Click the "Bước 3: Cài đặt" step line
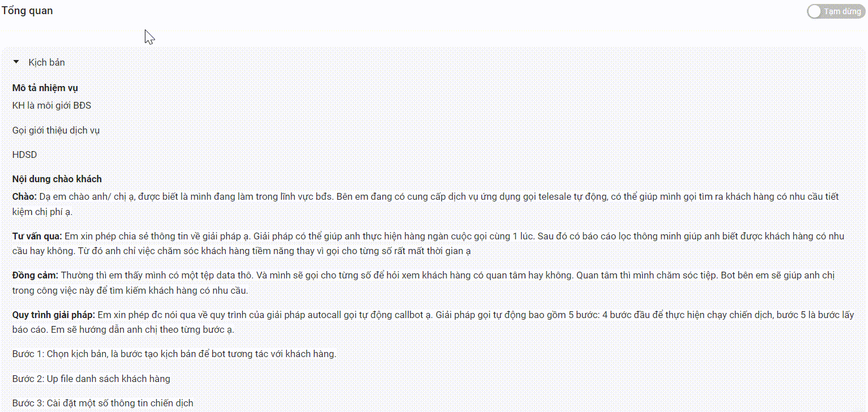Image resolution: width=868 pixels, height=412 pixels. pos(103,403)
